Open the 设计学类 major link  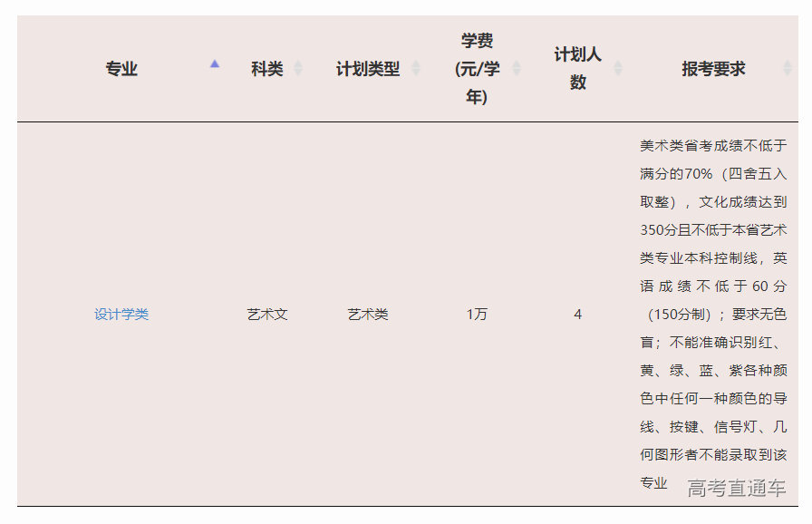tap(121, 315)
